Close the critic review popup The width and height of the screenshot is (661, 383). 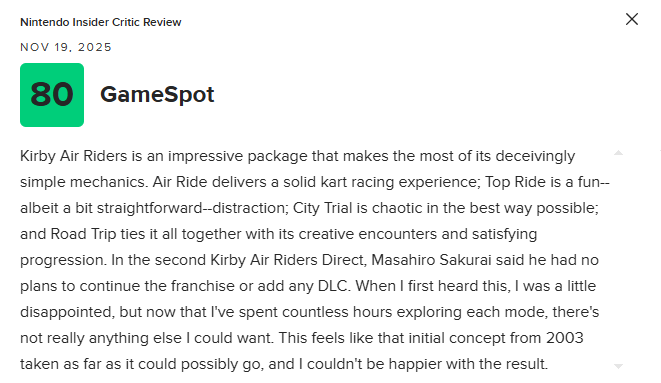coord(631,19)
